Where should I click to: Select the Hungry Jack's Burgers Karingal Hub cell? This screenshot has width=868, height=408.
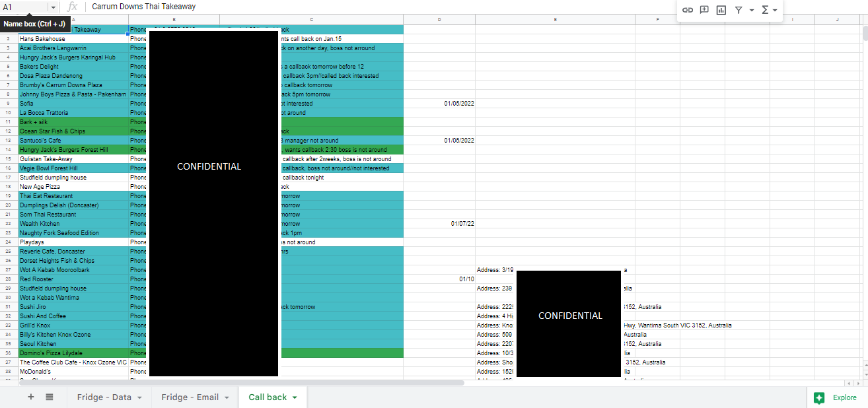[x=73, y=57]
